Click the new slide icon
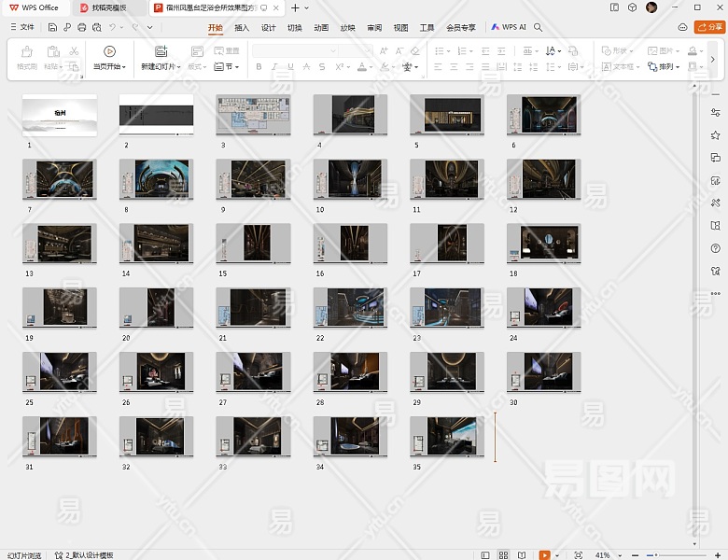Screen dimensions: 728x560 pyautogui.click(x=161, y=52)
